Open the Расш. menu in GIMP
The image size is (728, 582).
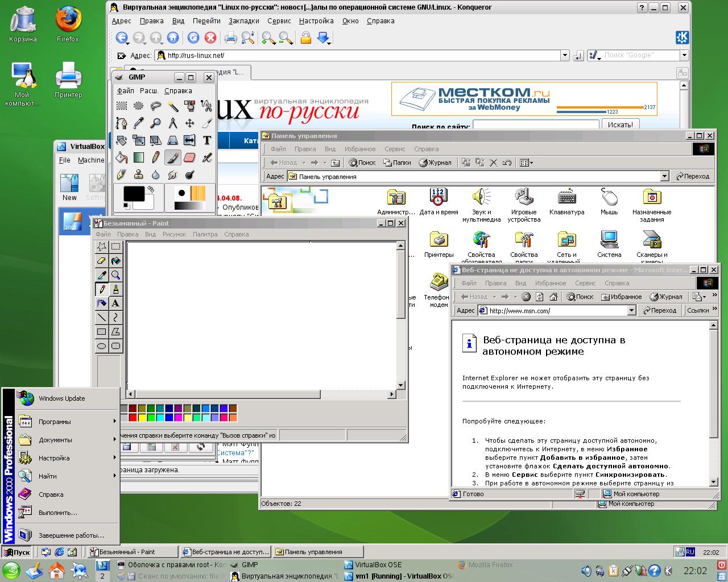(x=149, y=90)
